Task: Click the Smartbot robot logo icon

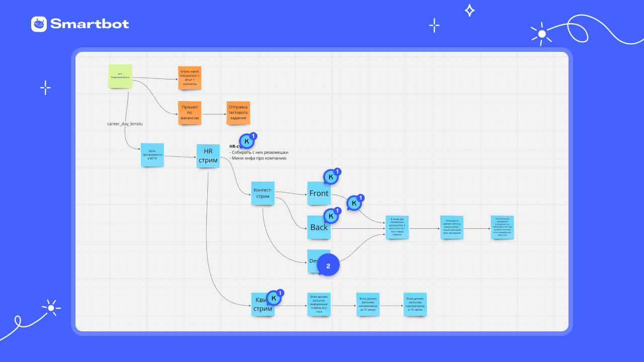Action: [39, 24]
